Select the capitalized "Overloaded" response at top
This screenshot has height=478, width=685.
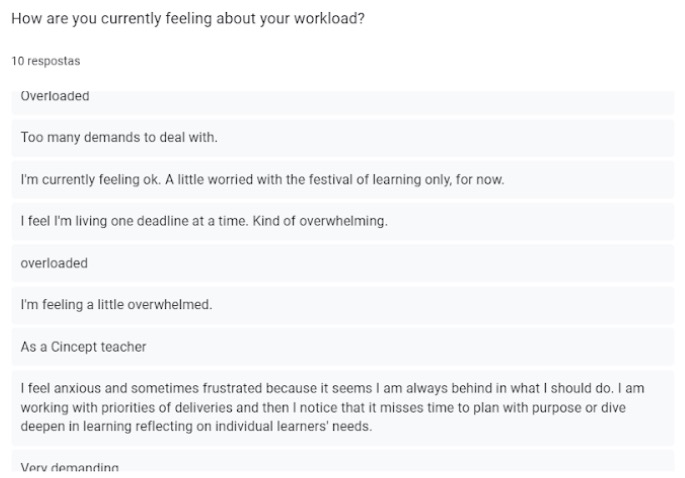click(56, 97)
